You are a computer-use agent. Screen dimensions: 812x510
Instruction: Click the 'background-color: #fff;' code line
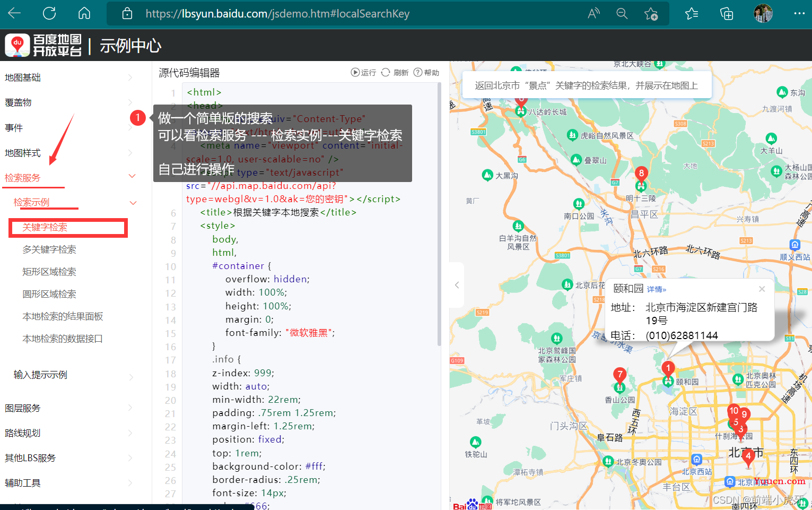(269, 466)
